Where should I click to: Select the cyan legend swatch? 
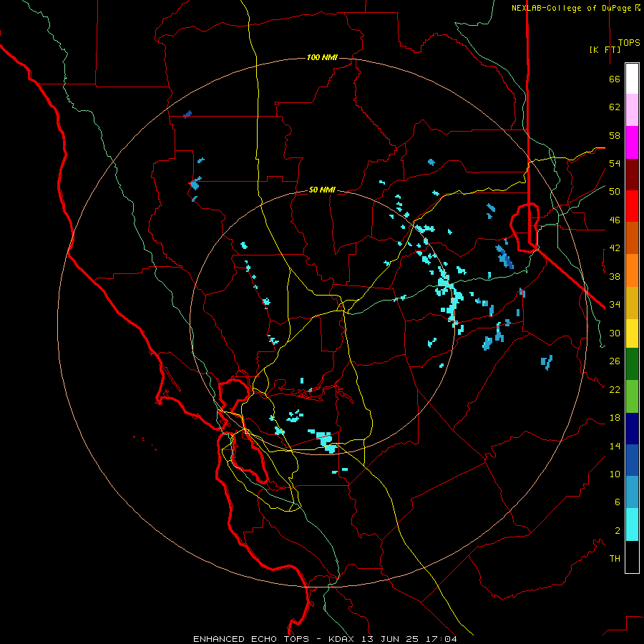(632, 525)
